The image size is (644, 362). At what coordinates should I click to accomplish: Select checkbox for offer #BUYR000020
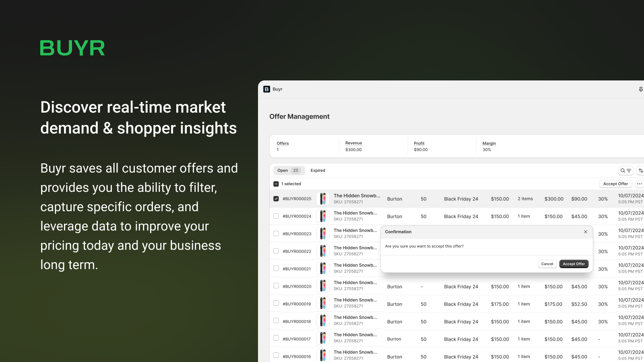tap(276, 286)
